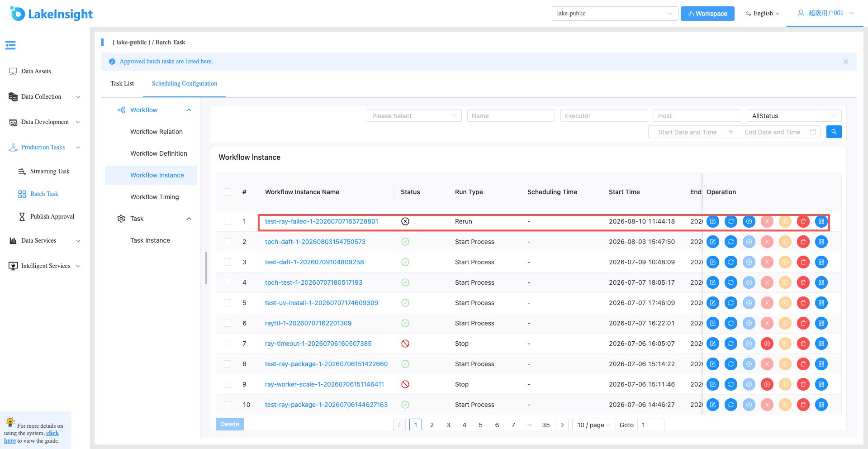Tick the select-all header checkbox
The height and width of the screenshot is (449, 868).
click(x=228, y=192)
